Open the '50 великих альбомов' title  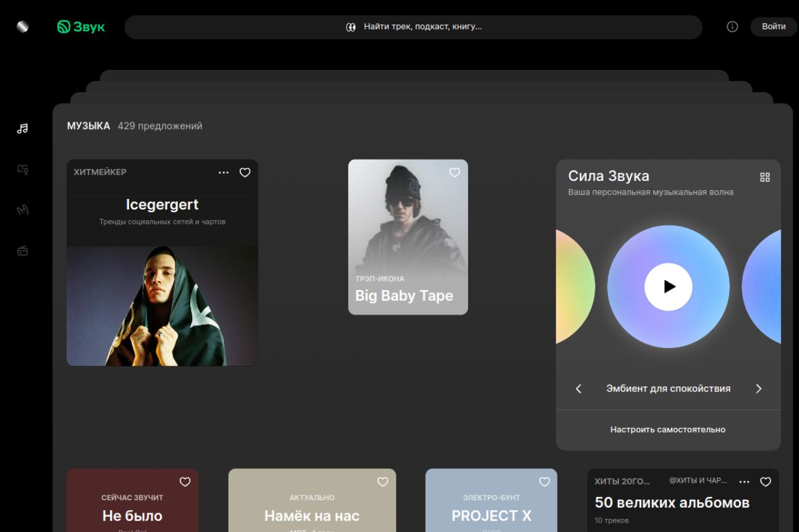point(672,503)
